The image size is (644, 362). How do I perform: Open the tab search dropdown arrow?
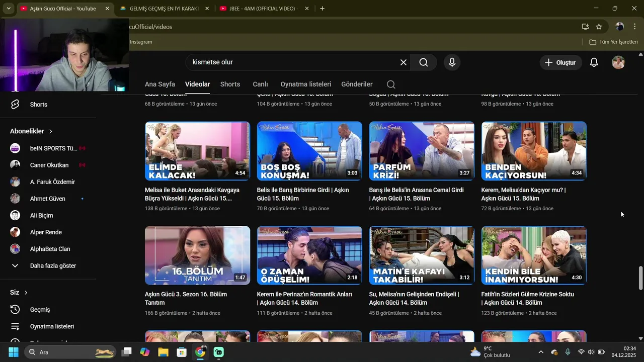point(9,9)
